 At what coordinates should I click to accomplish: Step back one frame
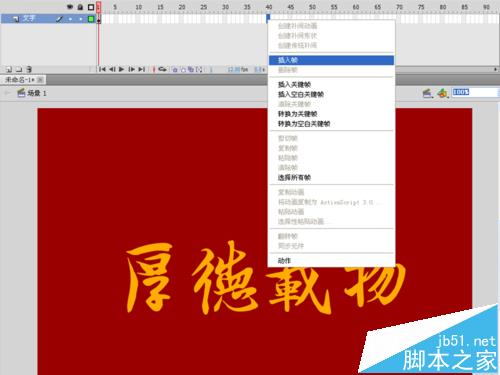[x=112, y=69]
